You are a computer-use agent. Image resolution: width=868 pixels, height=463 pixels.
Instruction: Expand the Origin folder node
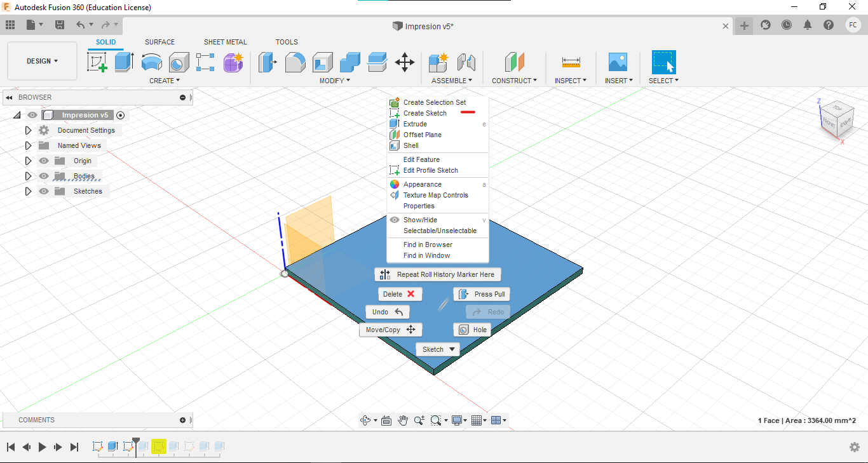click(28, 161)
